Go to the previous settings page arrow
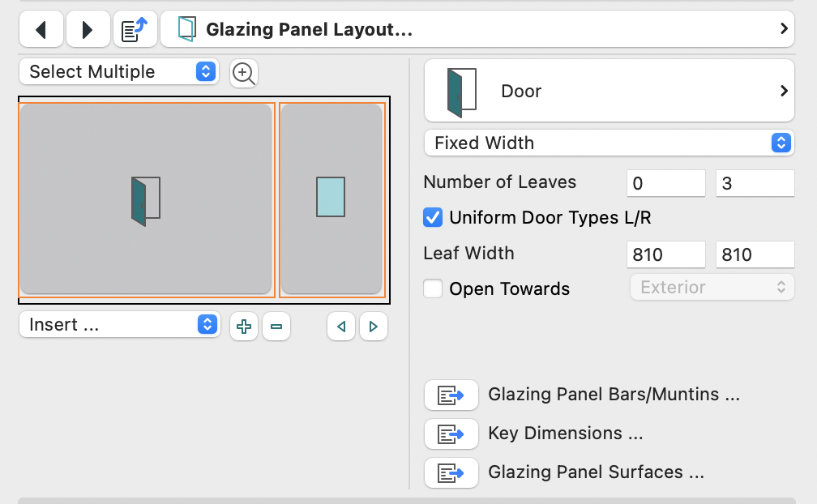The image size is (817, 504). point(40,31)
